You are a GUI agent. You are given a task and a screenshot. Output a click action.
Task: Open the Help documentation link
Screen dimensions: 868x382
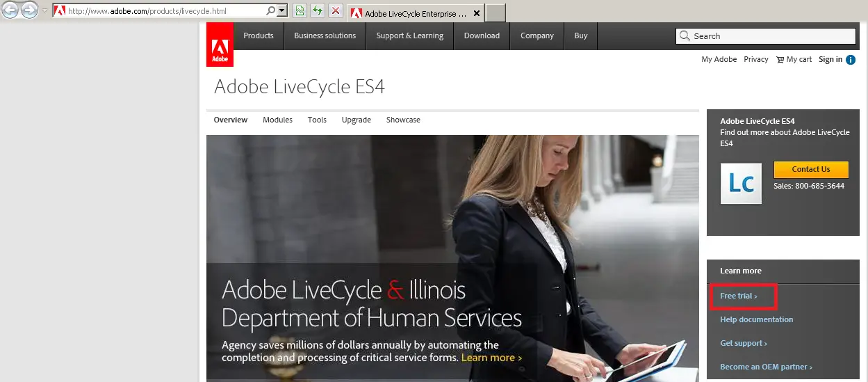[756, 319]
